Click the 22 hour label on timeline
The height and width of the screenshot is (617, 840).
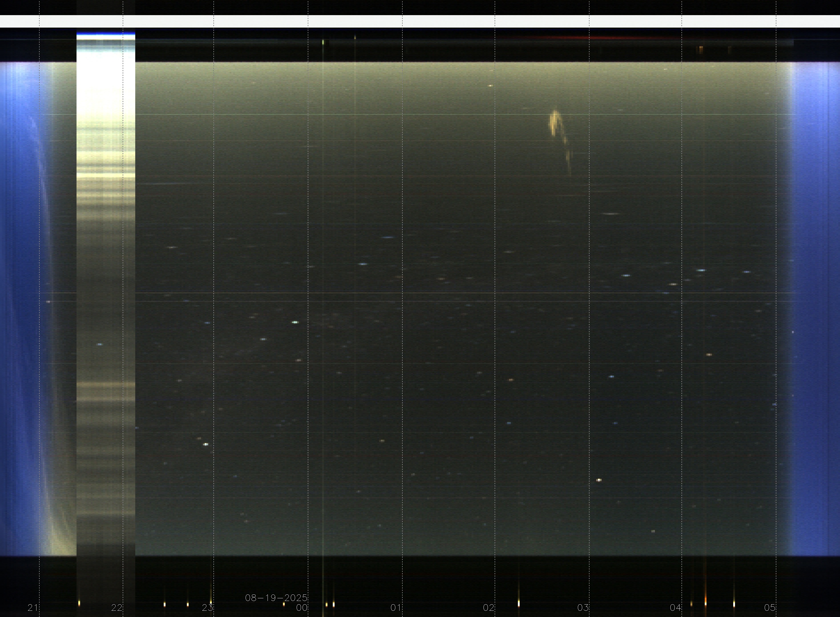(117, 608)
